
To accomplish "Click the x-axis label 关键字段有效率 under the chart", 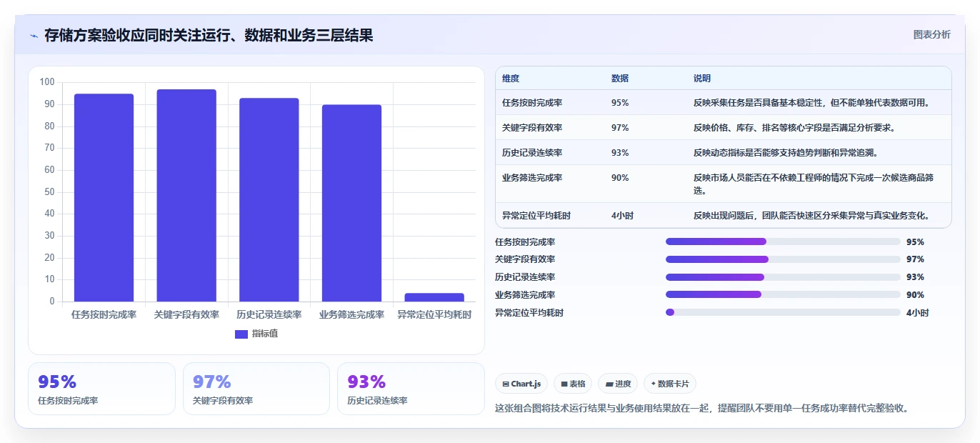I will click(186, 314).
